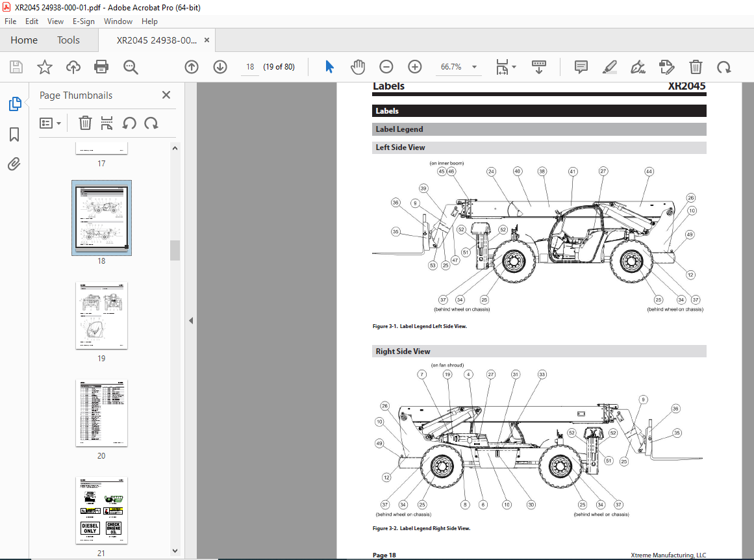Open the View menu
The image size is (754, 560).
point(55,21)
